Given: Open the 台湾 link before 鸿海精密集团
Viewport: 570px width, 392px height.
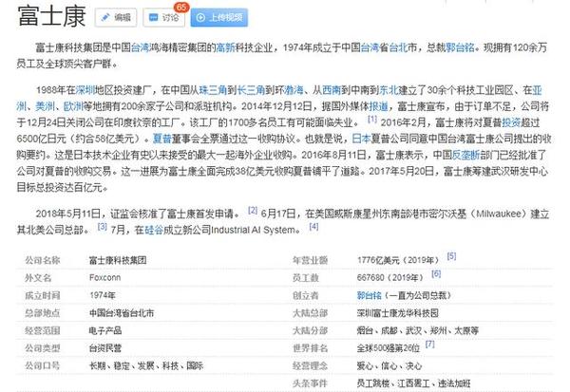Looking at the screenshot, I should [141, 47].
